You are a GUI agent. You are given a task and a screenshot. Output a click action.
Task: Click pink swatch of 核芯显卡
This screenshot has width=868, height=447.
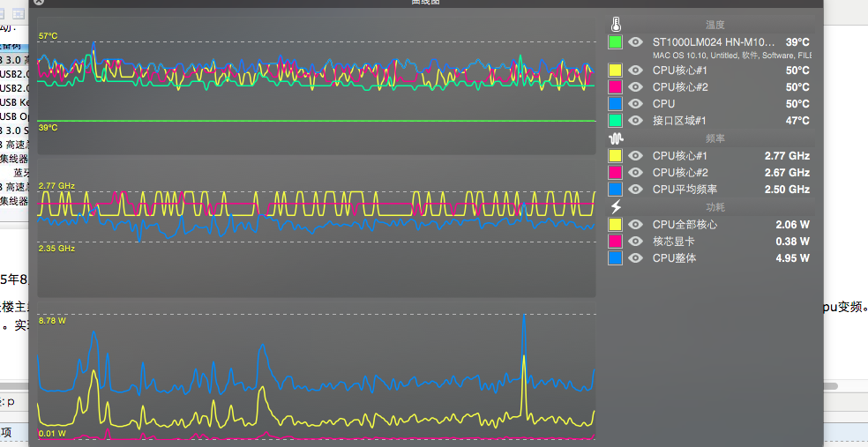(615, 242)
